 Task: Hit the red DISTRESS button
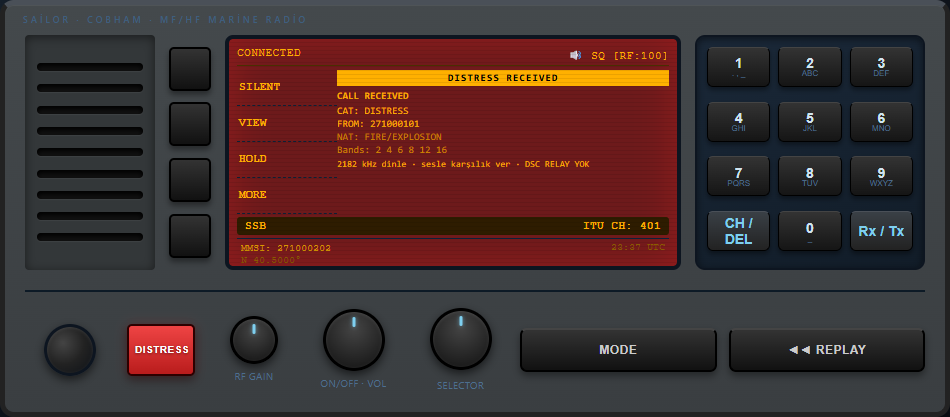tap(161, 350)
